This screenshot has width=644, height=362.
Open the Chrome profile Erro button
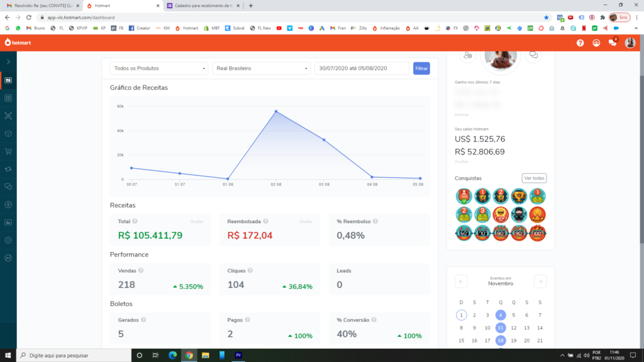click(x=619, y=17)
